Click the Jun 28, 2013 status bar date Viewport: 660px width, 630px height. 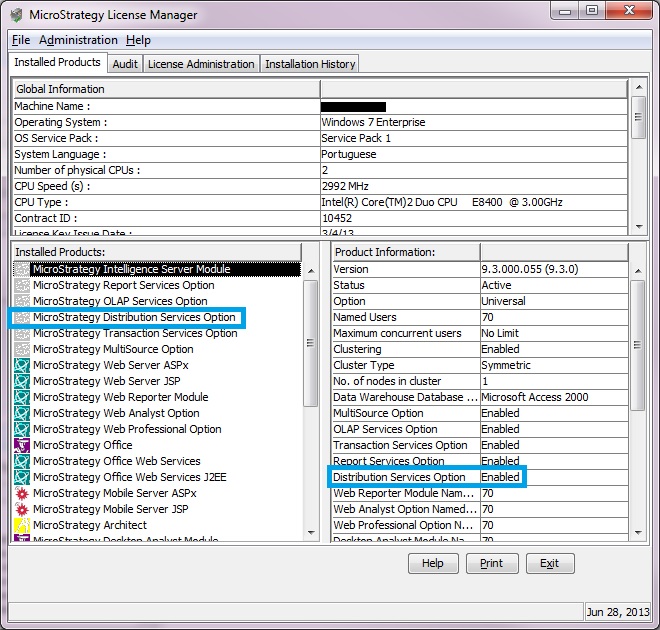pyautogui.click(x=618, y=612)
